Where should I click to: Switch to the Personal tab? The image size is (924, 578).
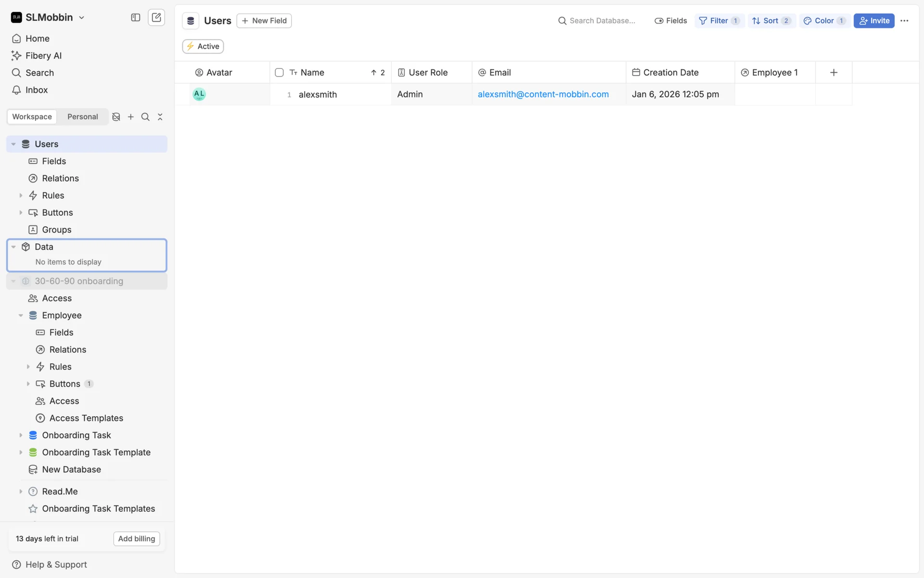pyautogui.click(x=82, y=117)
